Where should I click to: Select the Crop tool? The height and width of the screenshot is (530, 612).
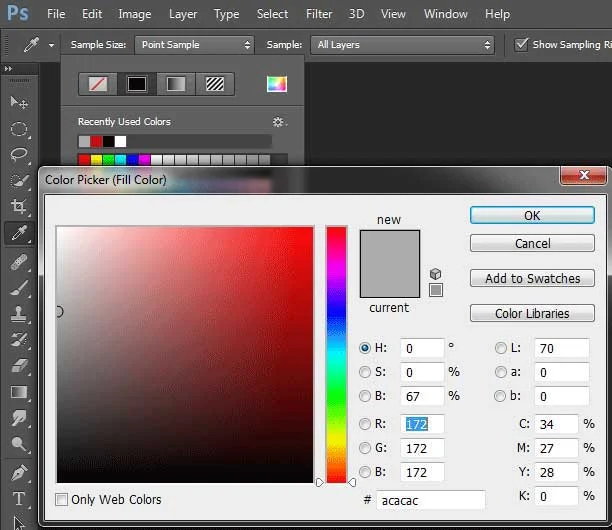19,206
